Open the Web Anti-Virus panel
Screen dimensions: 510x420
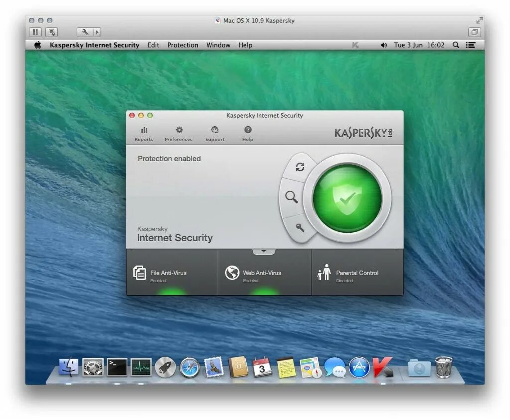(265, 273)
